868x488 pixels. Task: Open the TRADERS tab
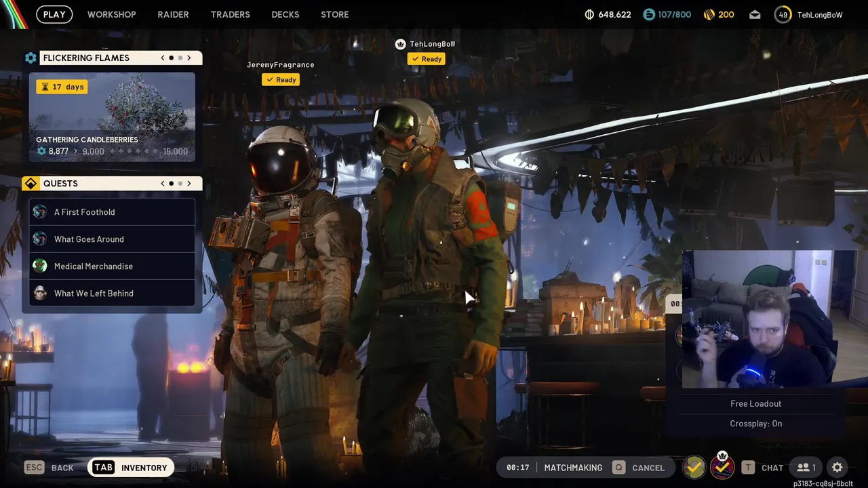coord(230,14)
